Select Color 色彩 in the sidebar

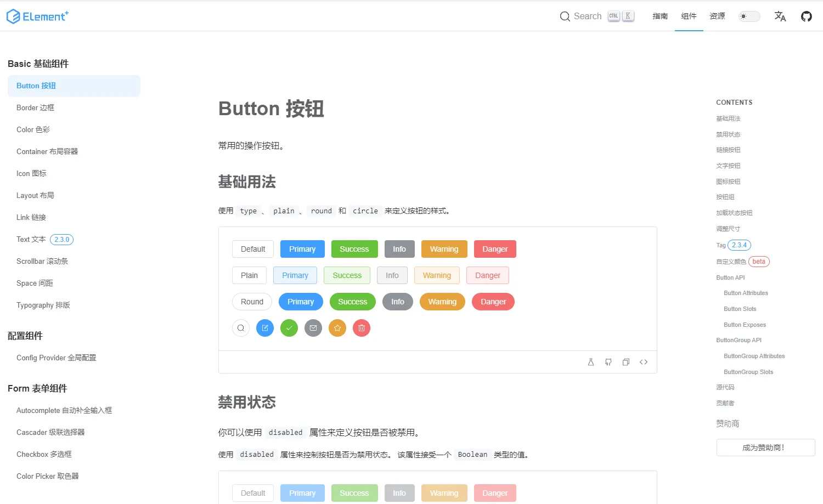point(33,129)
